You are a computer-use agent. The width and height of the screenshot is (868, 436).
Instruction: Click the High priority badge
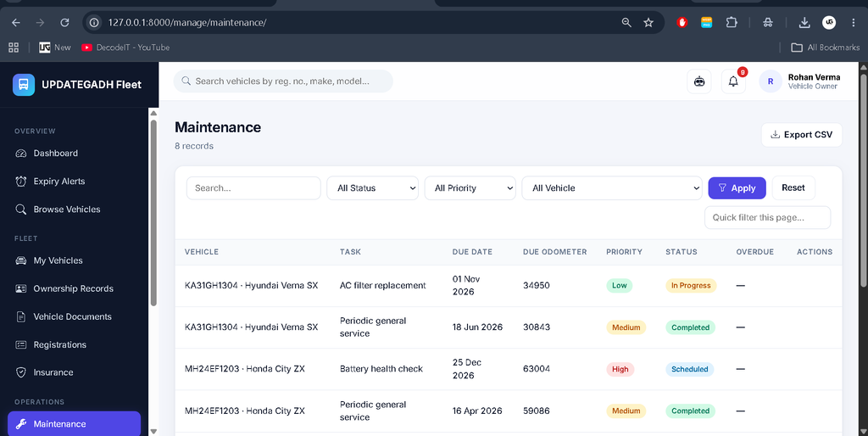pos(620,369)
